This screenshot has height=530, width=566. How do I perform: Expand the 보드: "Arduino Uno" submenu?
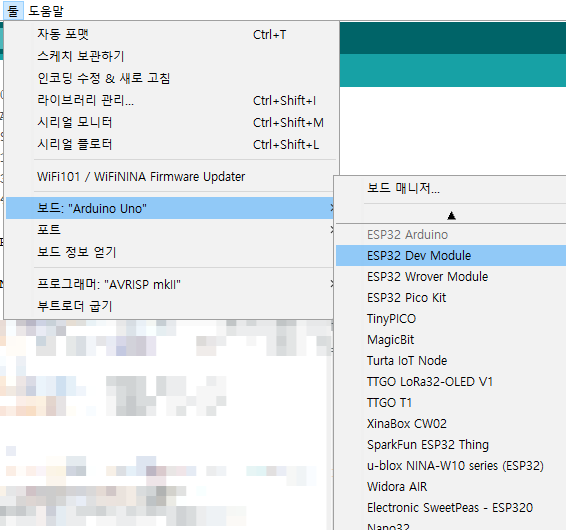170,208
